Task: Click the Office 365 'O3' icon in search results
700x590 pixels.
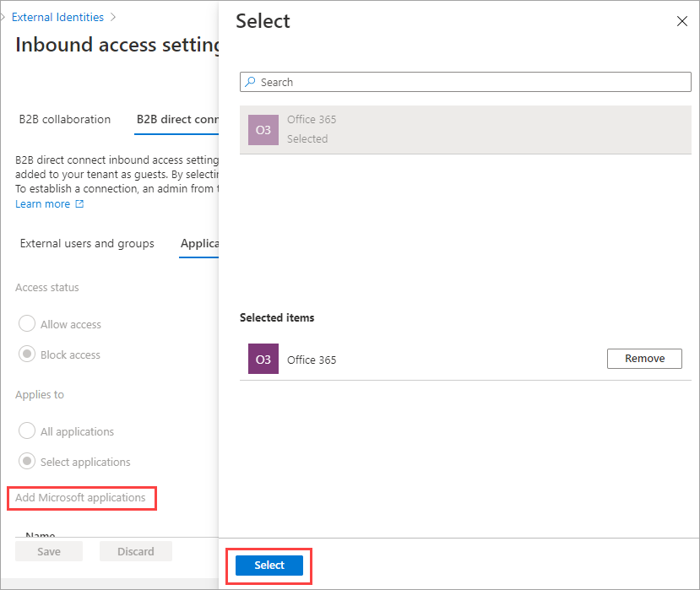Action: click(x=262, y=130)
